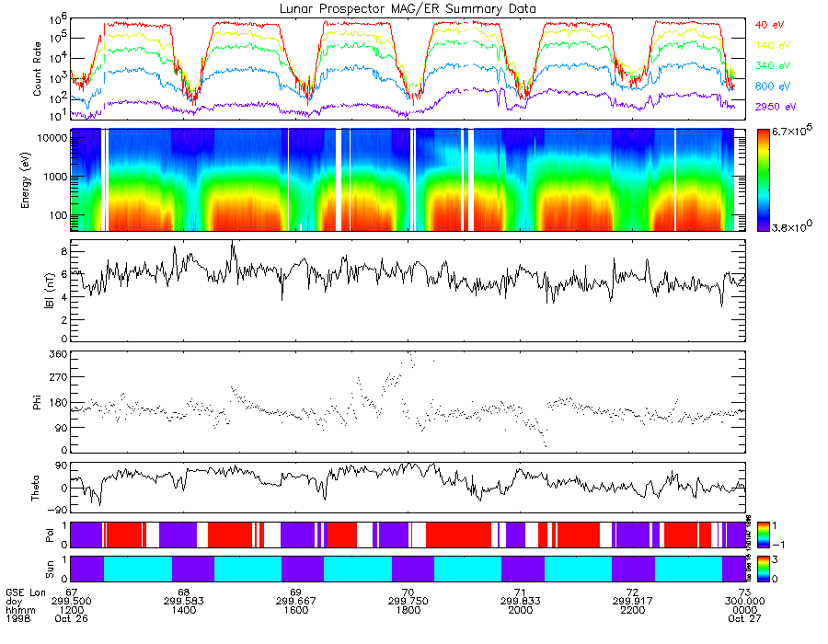Click the '6.7×10^5' color bar maximum

791,131
